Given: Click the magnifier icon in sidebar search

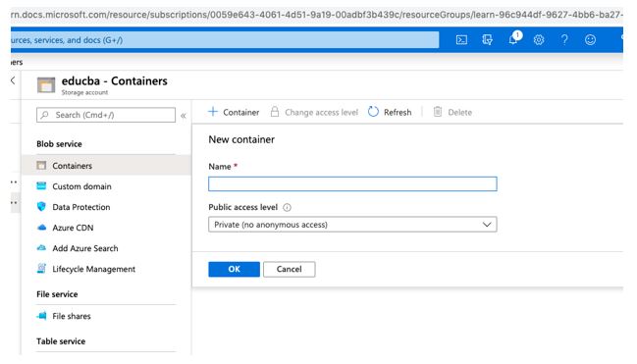Looking at the screenshot, I should click(45, 115).
